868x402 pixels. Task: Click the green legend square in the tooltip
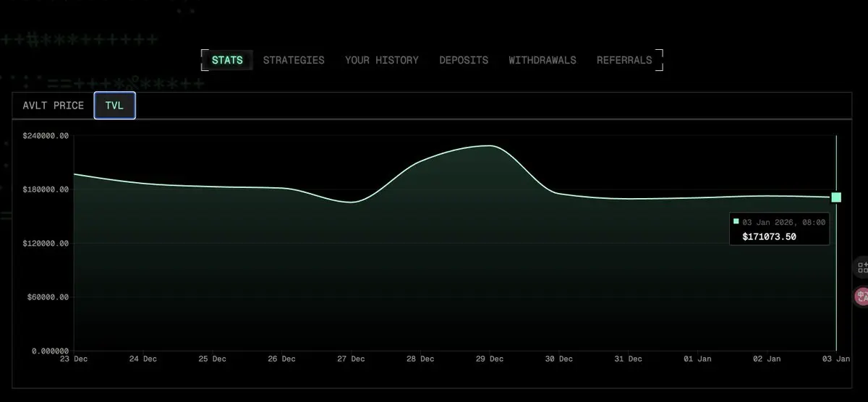click(x=736, y=222)
